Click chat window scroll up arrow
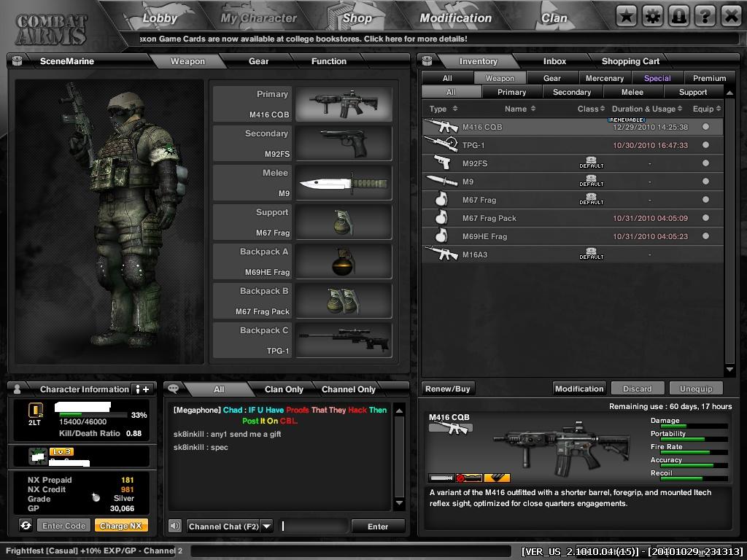 [399, 410]
